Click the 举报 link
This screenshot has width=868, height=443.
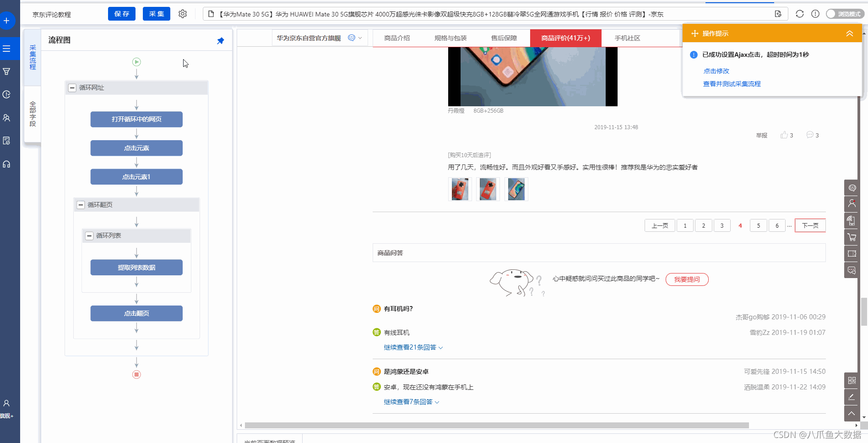tap(762, 135)
